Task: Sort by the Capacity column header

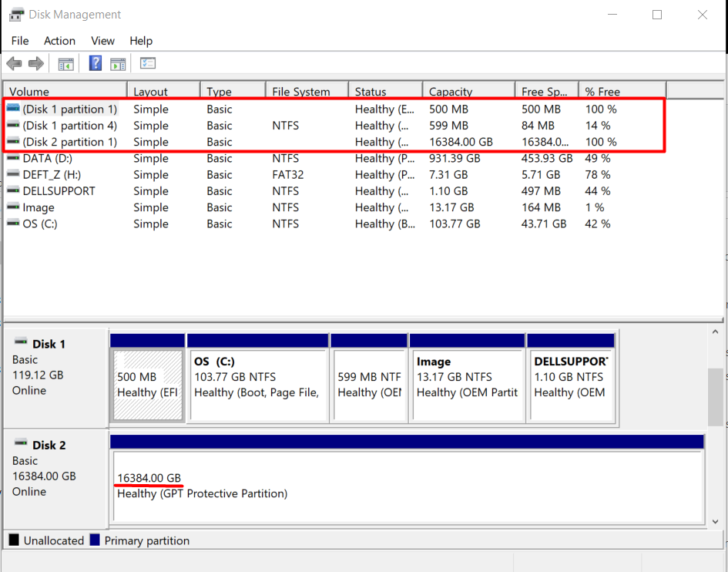Action: 469,91
